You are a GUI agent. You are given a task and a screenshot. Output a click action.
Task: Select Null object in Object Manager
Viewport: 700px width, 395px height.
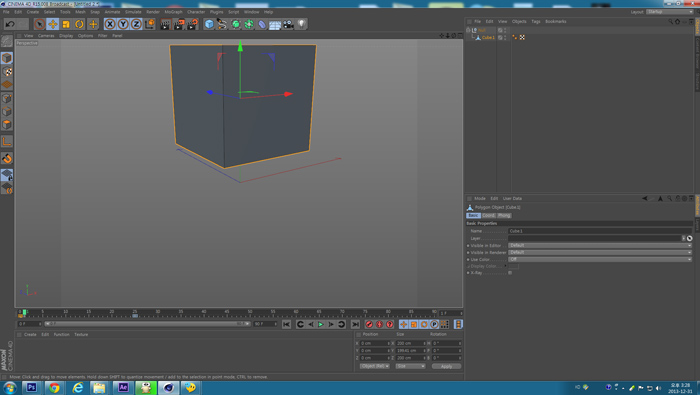pyautogui.click(x=481, y=30)
